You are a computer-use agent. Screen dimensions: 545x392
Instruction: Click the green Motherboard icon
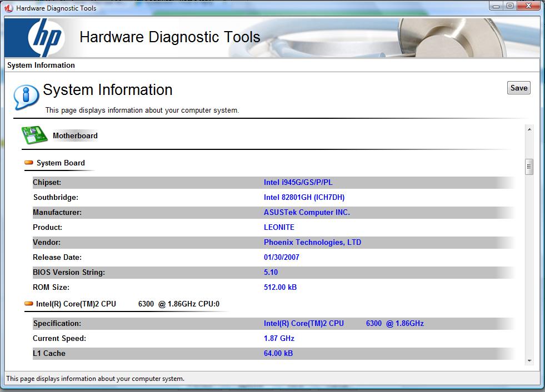(34, 135)
